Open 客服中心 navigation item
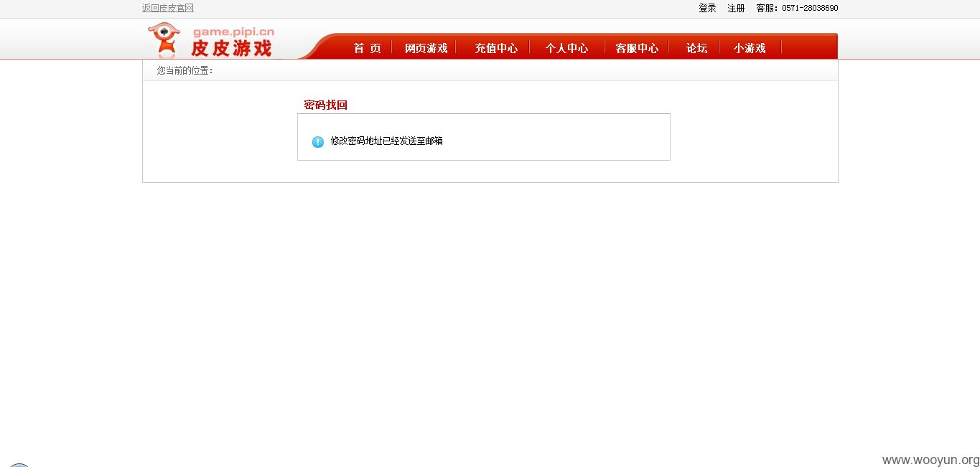980x467 pixels. click(637, 48)
